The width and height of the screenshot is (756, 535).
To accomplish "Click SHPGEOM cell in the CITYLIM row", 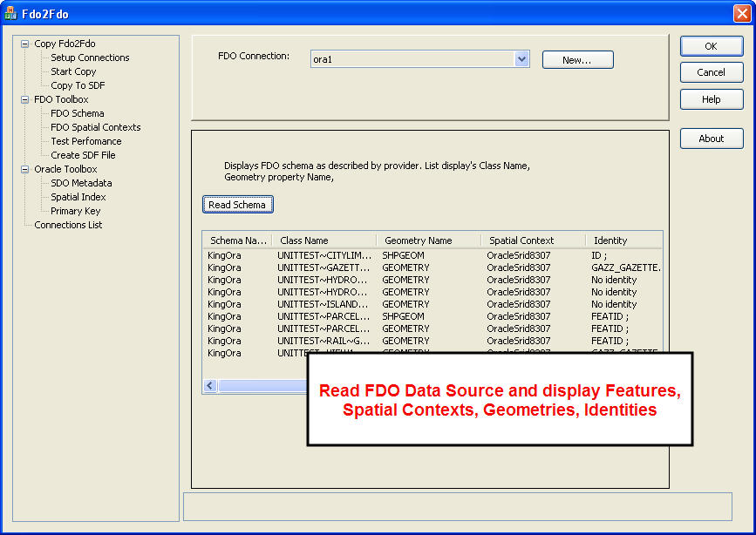I will (403, 255).
